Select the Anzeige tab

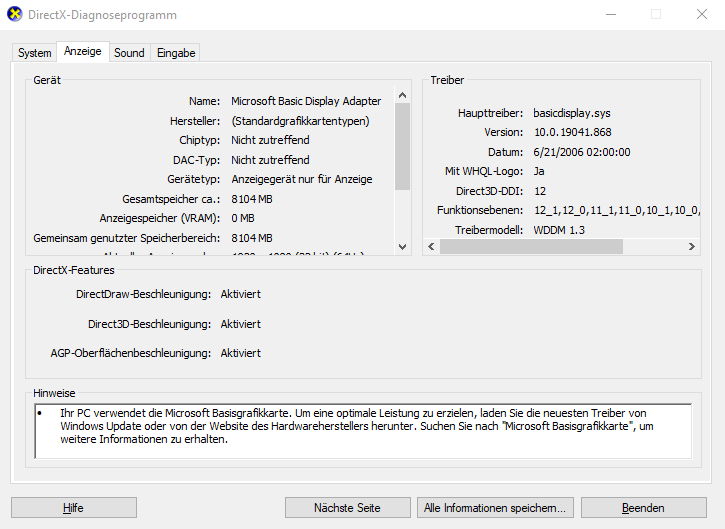(83, 51)
